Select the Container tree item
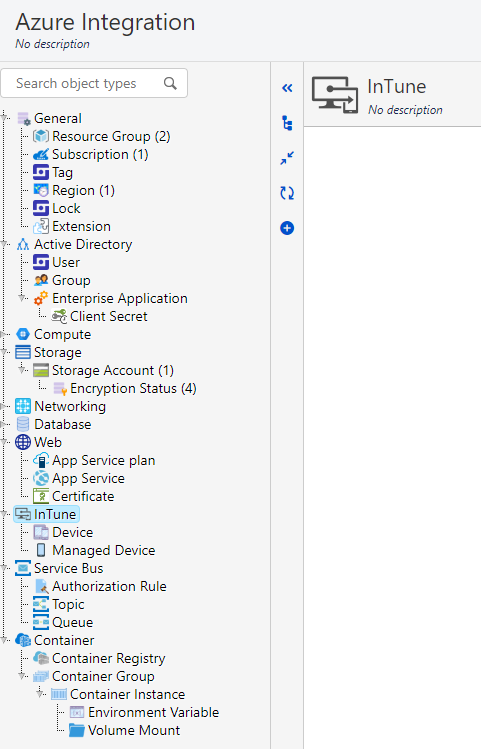Viewport: 481px width, 749px height. (64, 640)
